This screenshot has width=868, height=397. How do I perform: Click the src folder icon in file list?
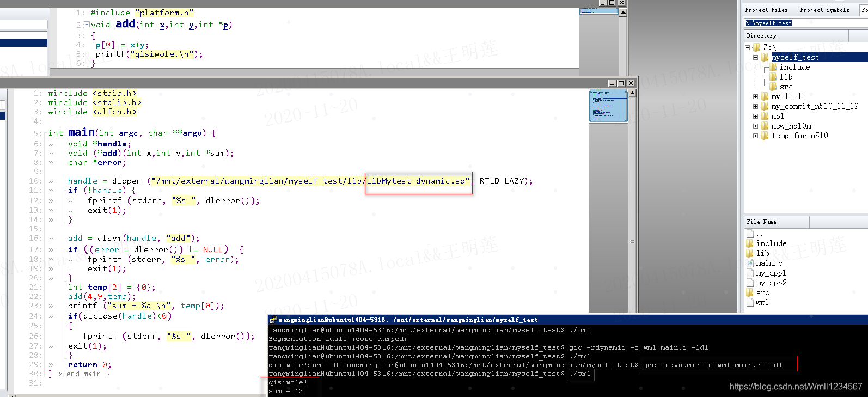point(750,292)
